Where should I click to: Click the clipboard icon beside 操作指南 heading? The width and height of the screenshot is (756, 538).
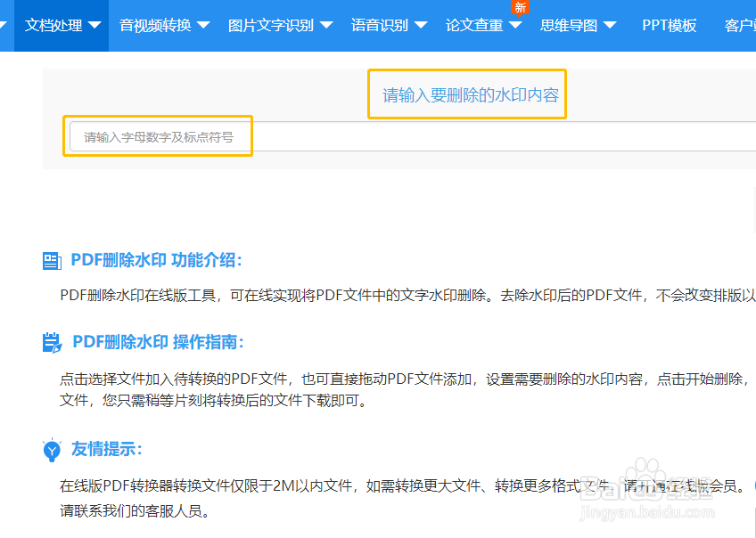tap(52, 343)
